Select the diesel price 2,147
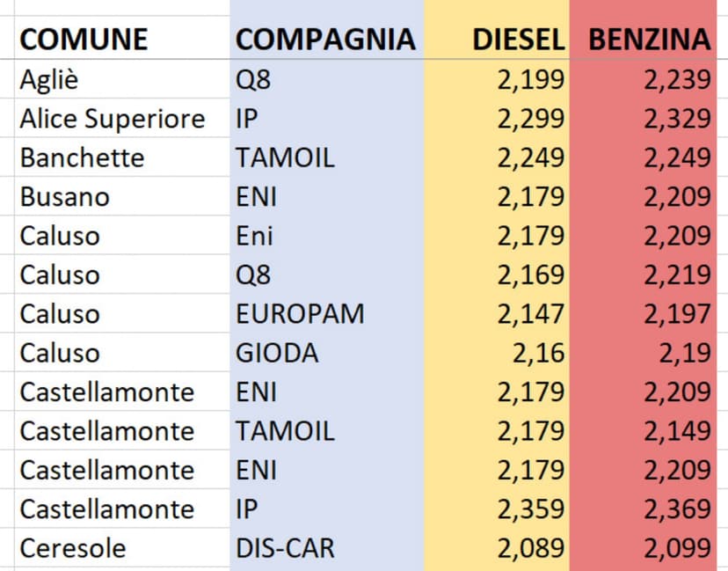 click(x=530, y=314)
